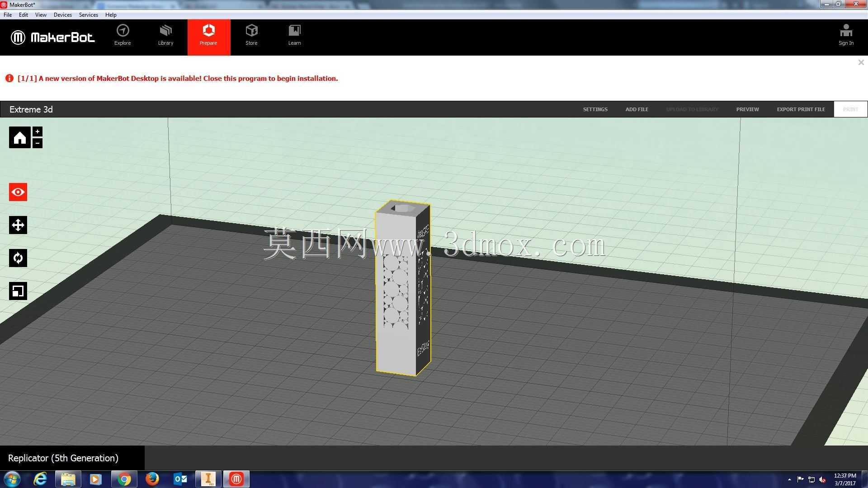The width and height of the screenshot is (868, 488).
Task: Click UPLOAD TO LIBRARY
Action: tap(692, 109)
